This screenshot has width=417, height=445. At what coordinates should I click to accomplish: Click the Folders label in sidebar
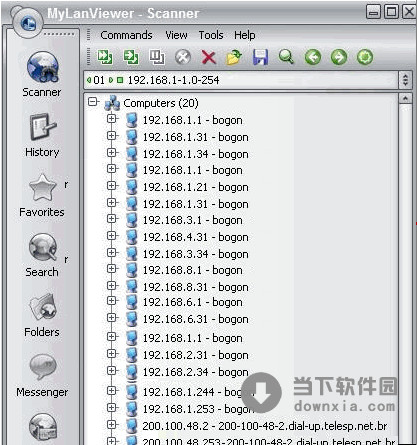coord(42,332)
